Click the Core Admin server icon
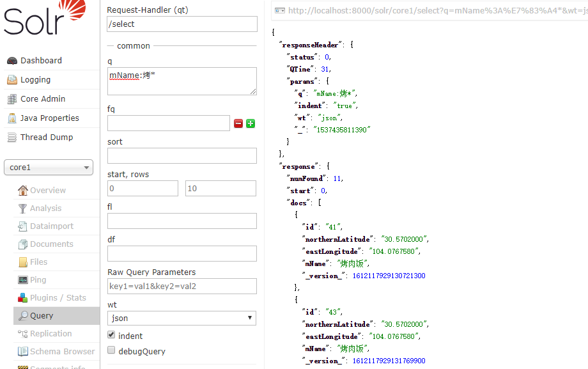The height and width of the screenshot is (369, 588). point(12,99)
